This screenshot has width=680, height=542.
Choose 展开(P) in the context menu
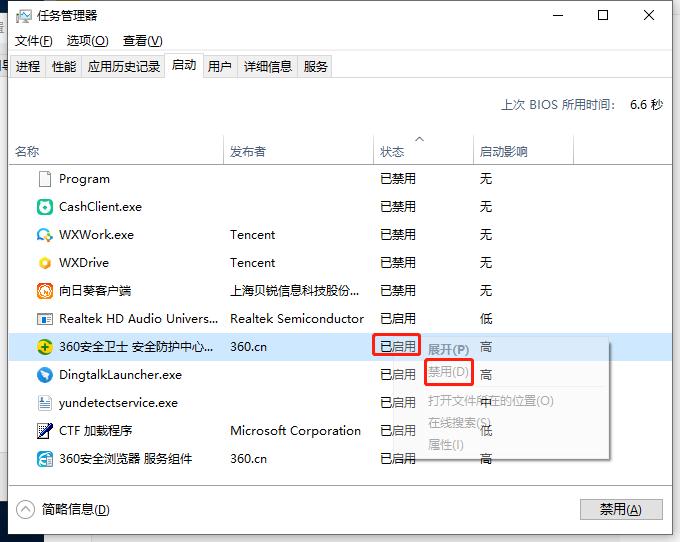tap(448, 349)
